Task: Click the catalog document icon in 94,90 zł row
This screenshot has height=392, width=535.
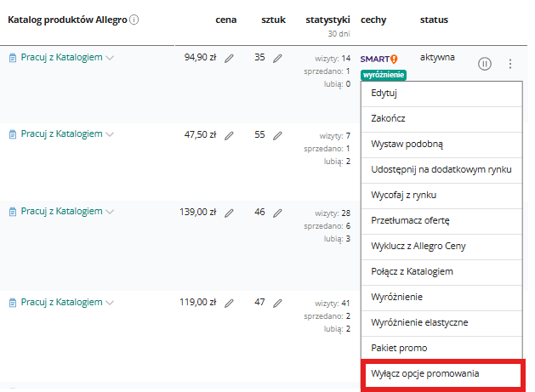Action: (13, 58)
